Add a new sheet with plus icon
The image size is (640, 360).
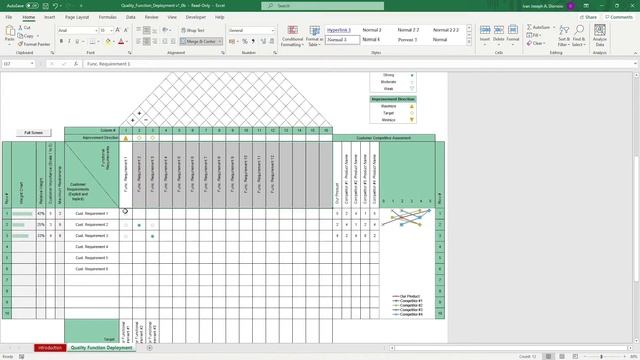150,348
